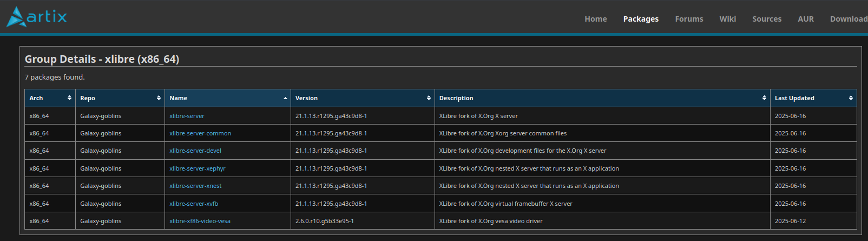Viewport: 868px width, 241px height.
Task: Click the Last Updated header label
Action: 794,98
